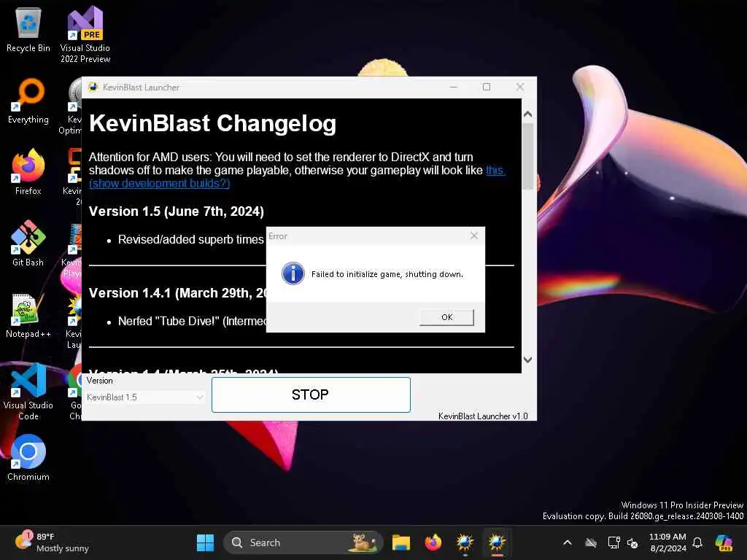Click the network display tray icon
This screenshot has width=747, height=560.
(614, 542)
